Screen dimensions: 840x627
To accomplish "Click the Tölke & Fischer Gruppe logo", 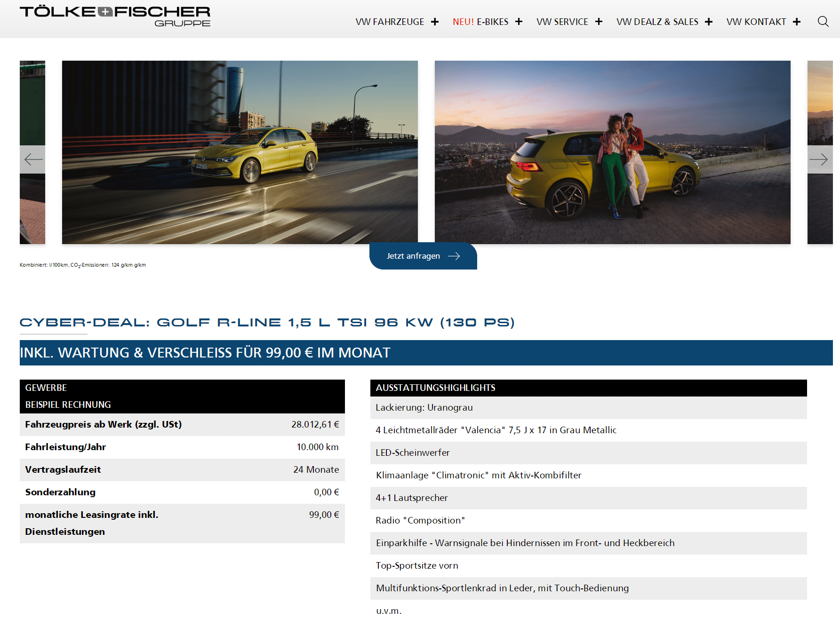I will point(115,16).
